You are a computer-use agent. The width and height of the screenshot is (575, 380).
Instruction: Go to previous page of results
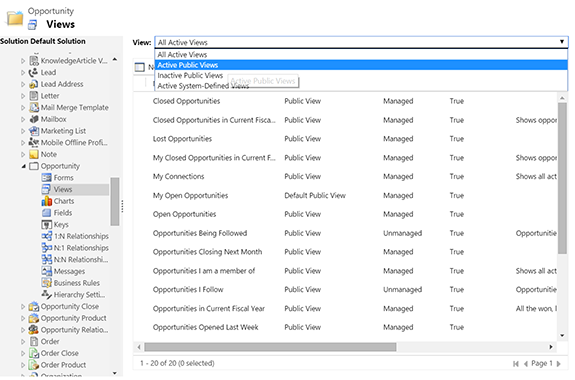coord(525,363)
